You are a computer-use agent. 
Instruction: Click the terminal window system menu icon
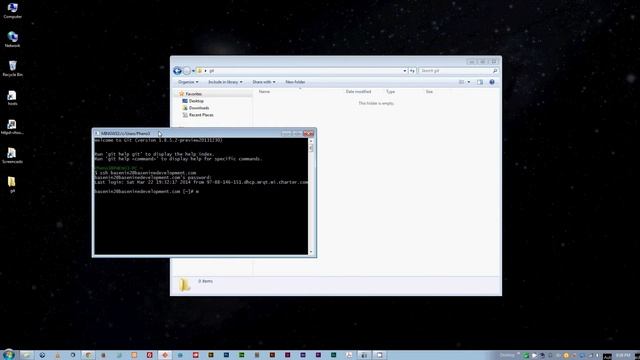(97, 133)
